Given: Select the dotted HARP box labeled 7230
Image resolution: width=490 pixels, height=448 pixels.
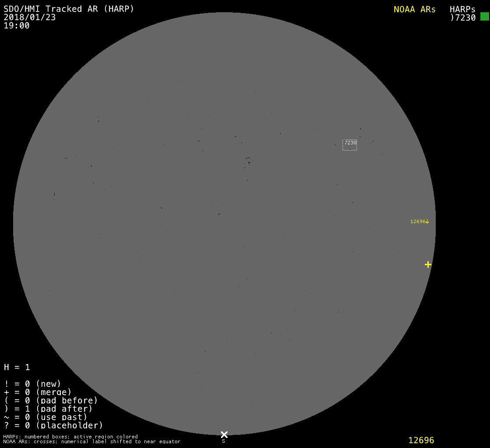Looking at the screenshot, I should pos(350,145).
